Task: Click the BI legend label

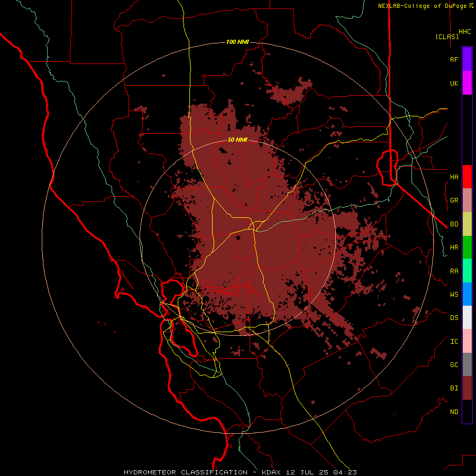Action: [454, 388]
